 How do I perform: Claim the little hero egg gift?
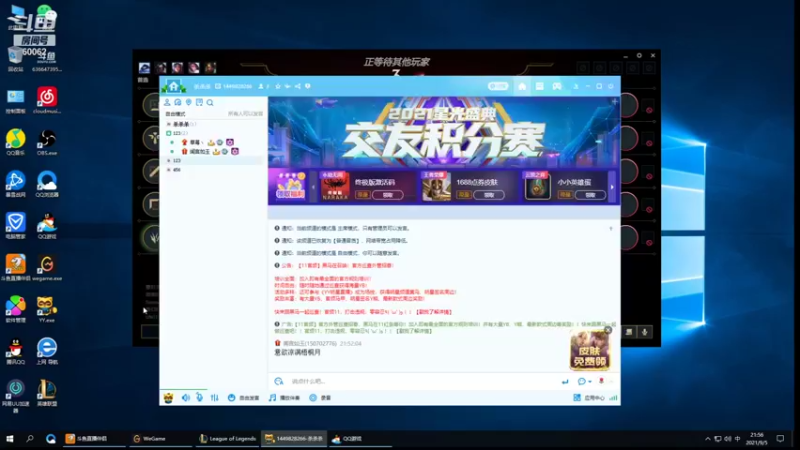coord(590,195)
